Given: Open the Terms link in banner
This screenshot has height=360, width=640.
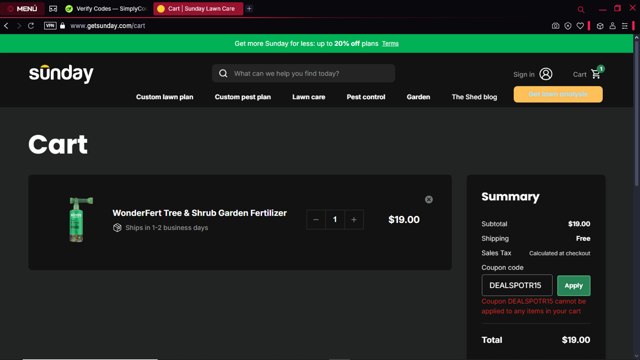Looking at the screenshot, I should click(390, 44).
